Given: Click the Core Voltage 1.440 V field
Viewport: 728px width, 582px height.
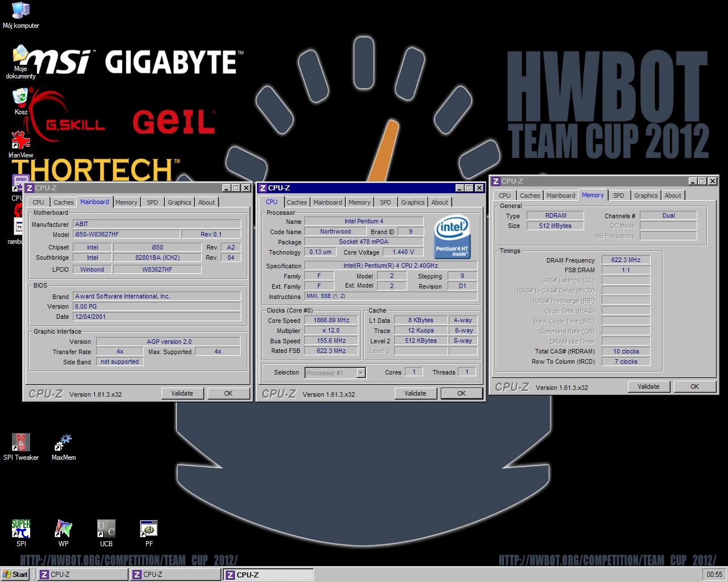Looking at the screenshot, I should click(x=403, y=252).
